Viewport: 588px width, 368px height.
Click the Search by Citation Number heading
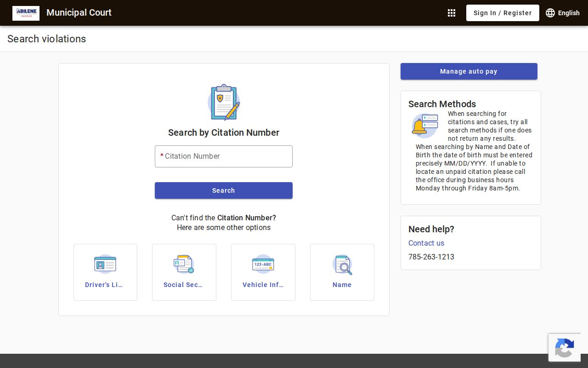[224, 132]
